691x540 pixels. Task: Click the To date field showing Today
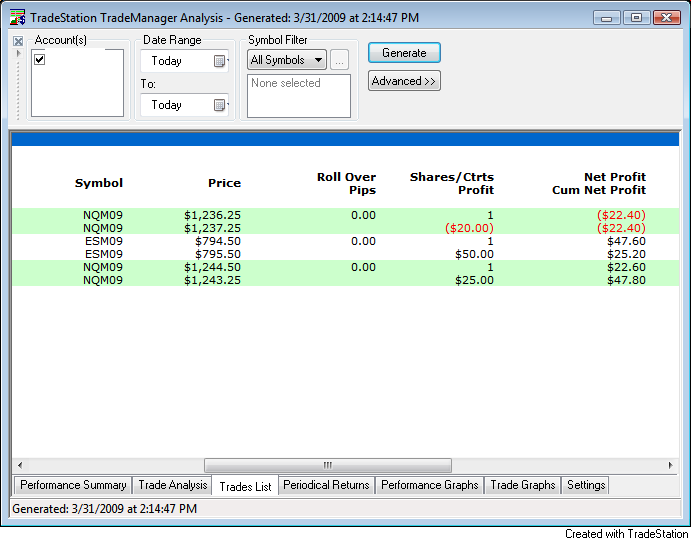184,105
